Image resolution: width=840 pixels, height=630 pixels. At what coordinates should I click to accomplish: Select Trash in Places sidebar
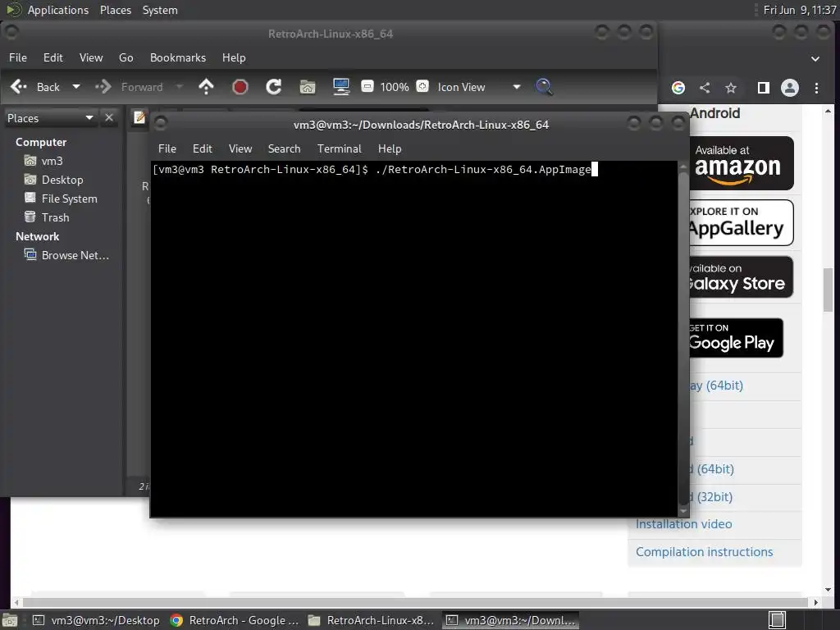[47, 217]
